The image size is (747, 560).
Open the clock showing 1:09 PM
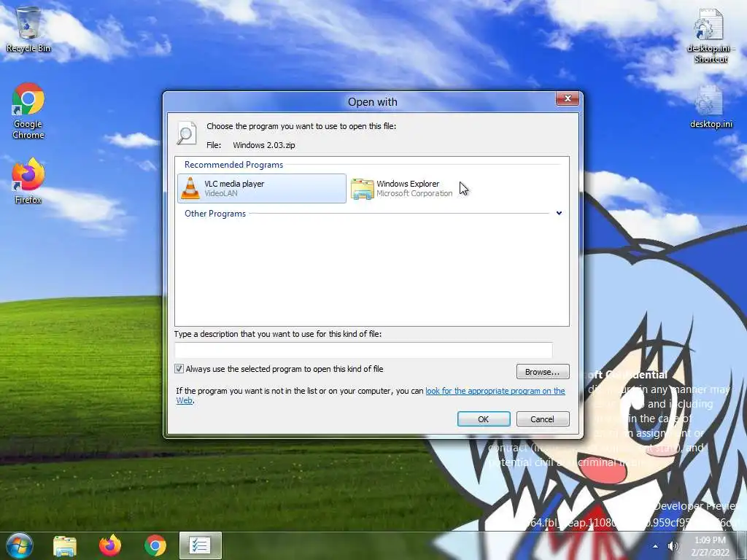711,546
